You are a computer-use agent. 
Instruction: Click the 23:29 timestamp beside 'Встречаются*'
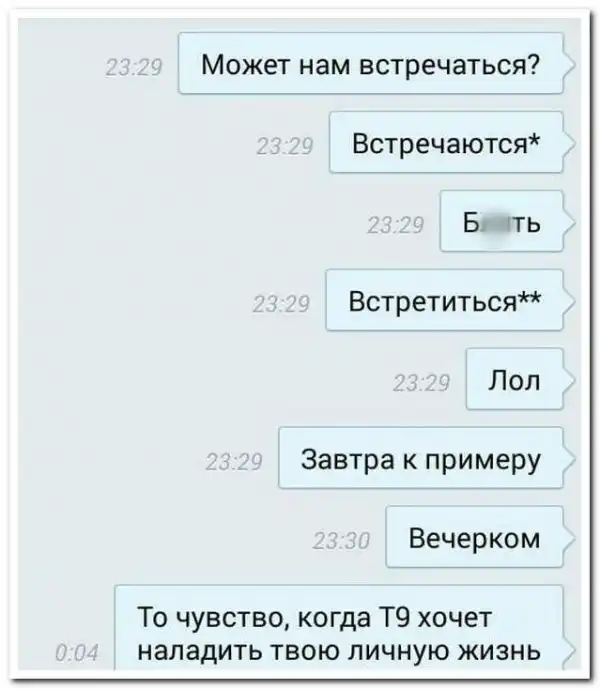(285, 146)
